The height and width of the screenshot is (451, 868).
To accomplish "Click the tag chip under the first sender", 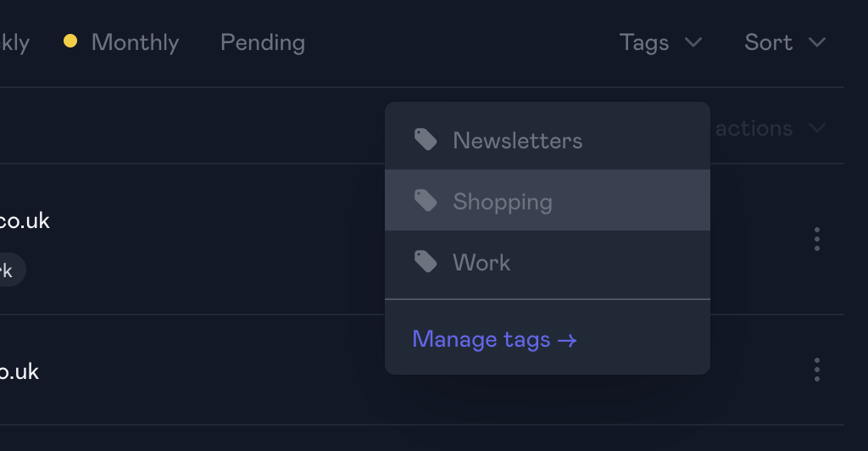I will tap(10, 270).
